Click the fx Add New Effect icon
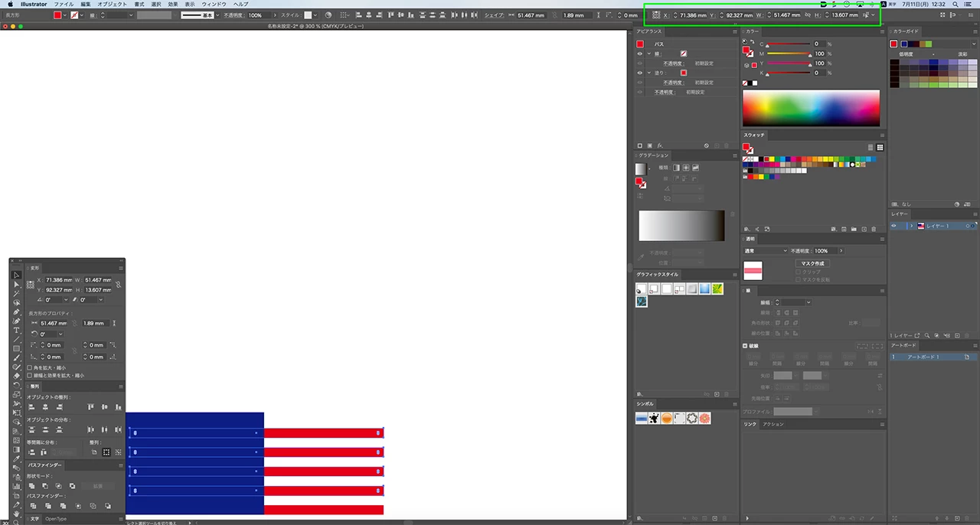Image resolution: width=980 pixels, height=525 pixels. [x=660, y=145]
